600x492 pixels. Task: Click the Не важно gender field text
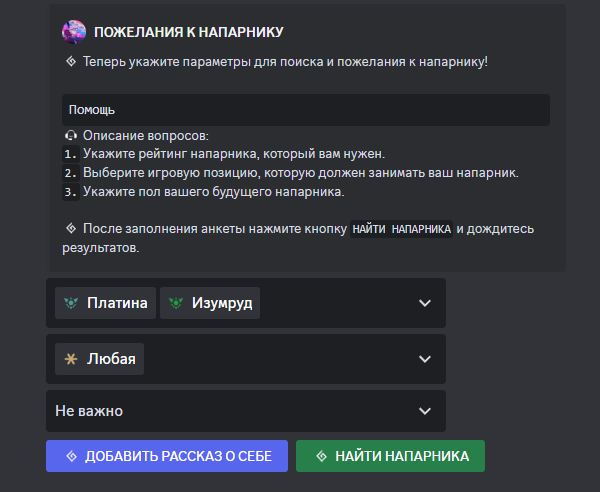coord(89,411)
